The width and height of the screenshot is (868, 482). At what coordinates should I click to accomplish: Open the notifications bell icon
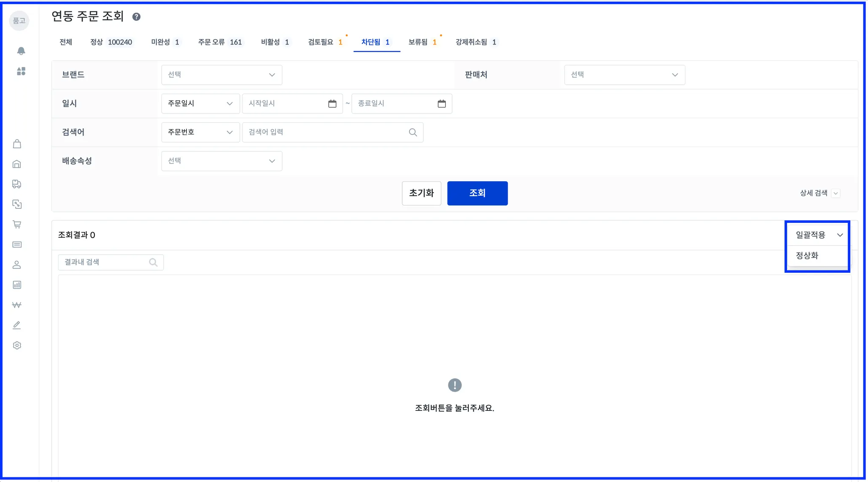[x=21, y=51]
